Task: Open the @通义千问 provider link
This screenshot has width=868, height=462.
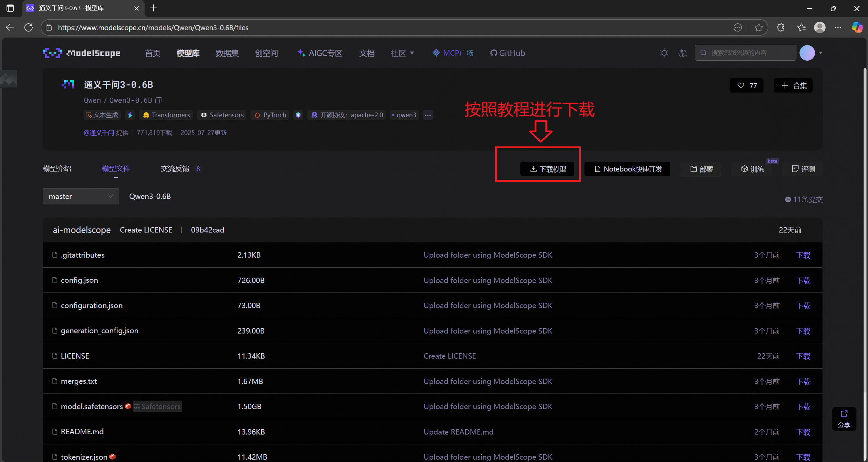Action: (x=99, y=133)
